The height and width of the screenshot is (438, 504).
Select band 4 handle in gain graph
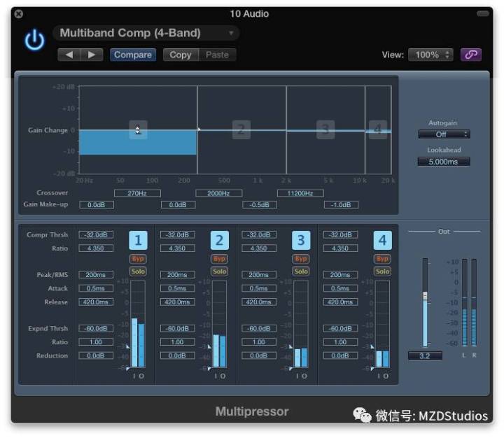(378, 130)
